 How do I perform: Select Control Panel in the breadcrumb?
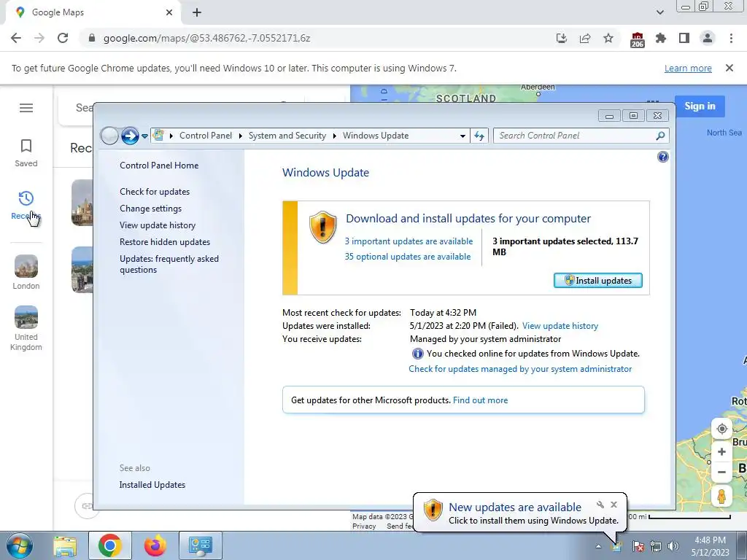(x=205, y=136)
